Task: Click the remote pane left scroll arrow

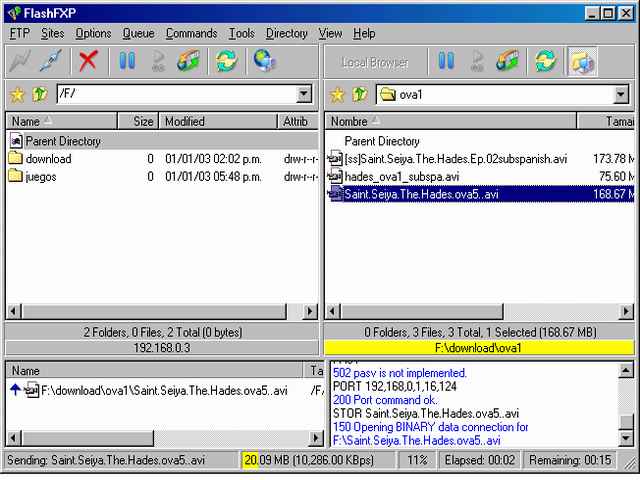Action: coord(14,311)
